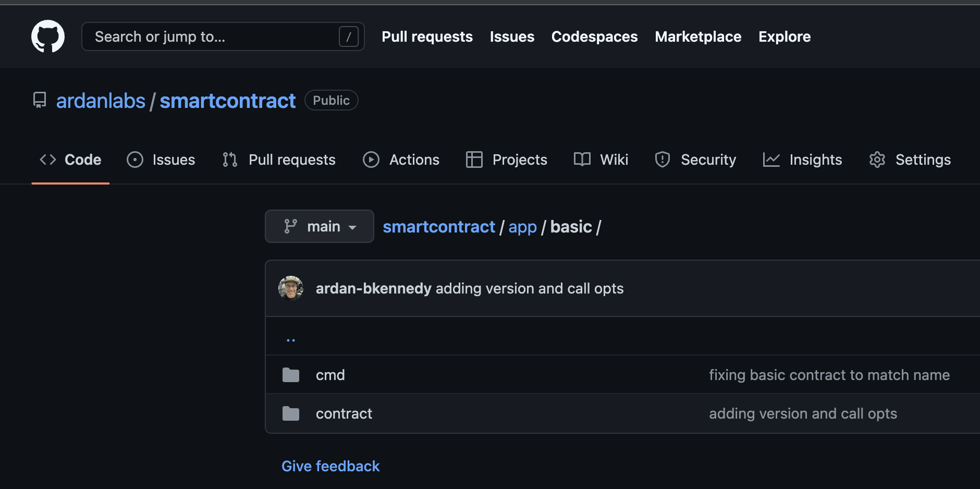Navigate up via the parent directory dots

291,339
